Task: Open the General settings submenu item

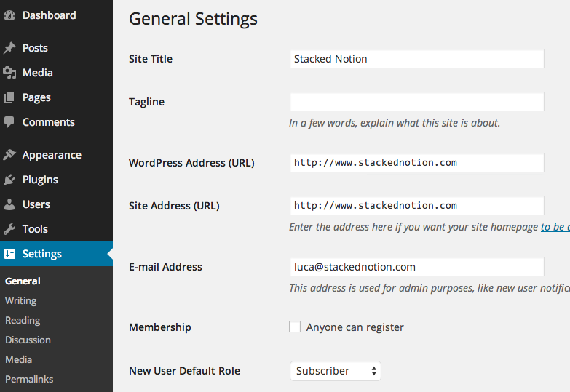Action: pos(23,281)
